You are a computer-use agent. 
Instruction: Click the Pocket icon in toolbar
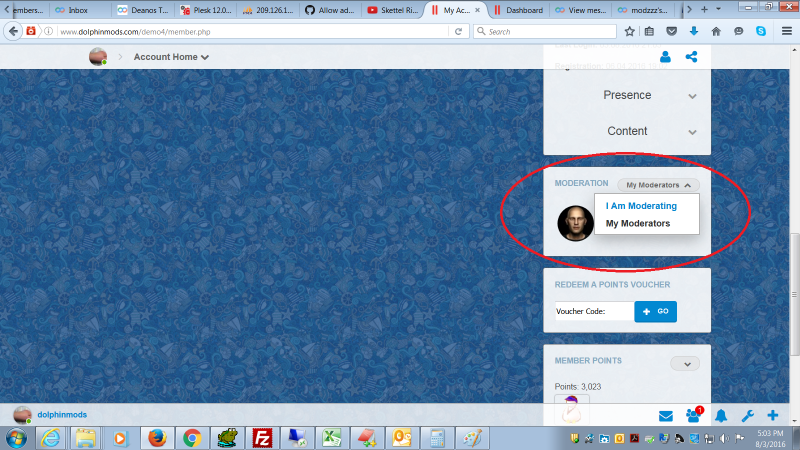671,32
